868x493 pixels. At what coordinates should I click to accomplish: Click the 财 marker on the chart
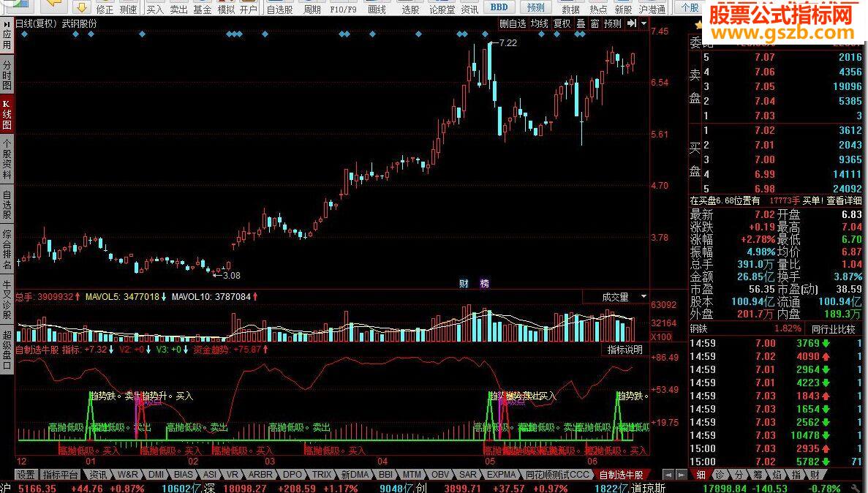click(x=464, y=284)
